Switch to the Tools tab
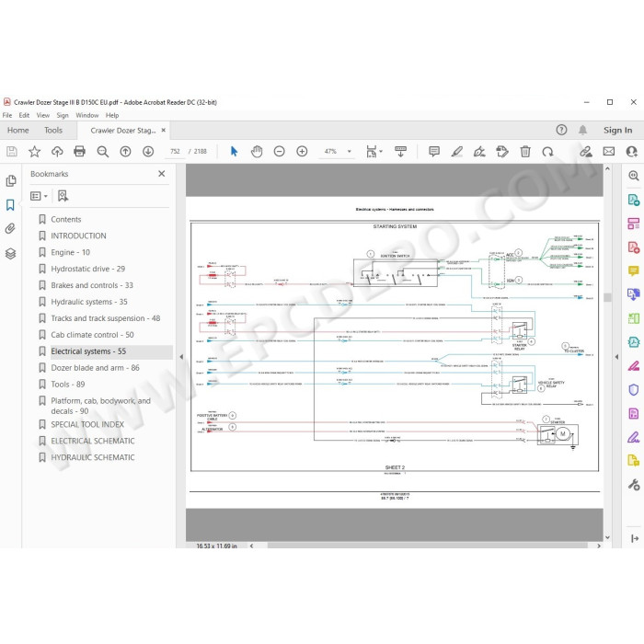Screen dimensions: 644x644 pyautogui.click(x=53, y=131)
